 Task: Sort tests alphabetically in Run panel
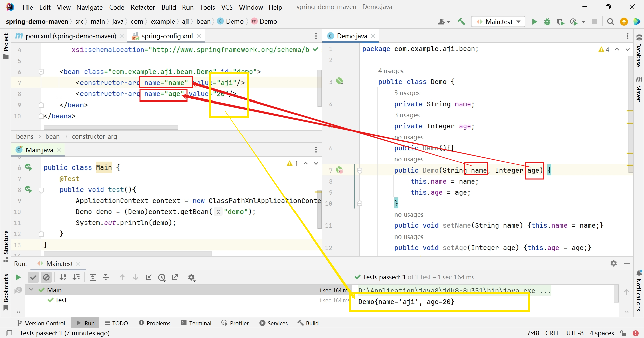click(63, 277)
